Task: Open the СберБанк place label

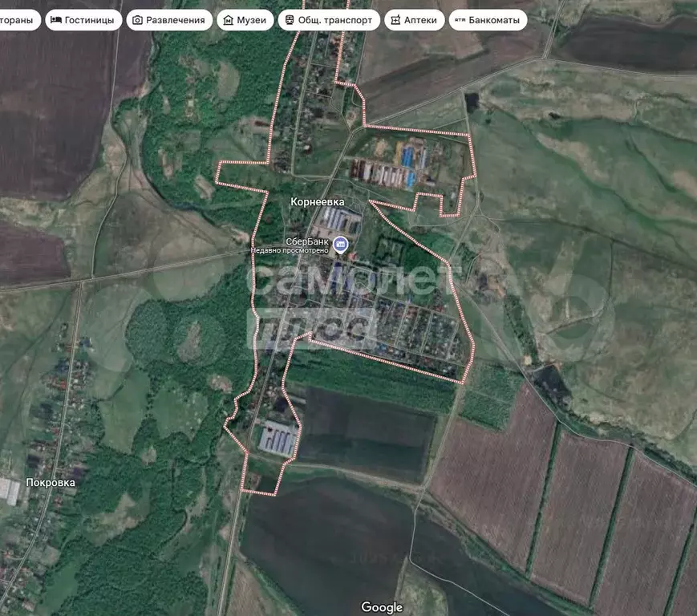Action: click(x=307, y=241)
